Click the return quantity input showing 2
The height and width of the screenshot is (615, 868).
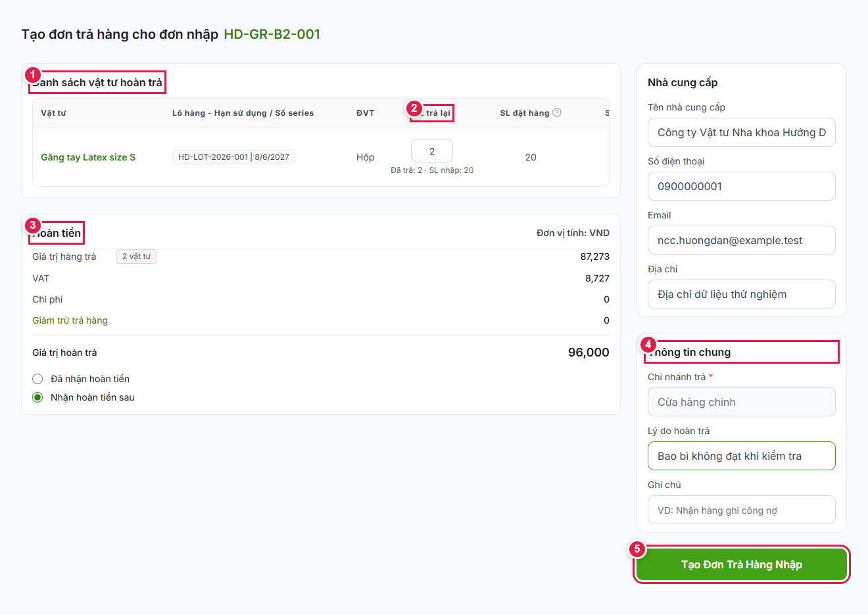click(x=432, y=151)
